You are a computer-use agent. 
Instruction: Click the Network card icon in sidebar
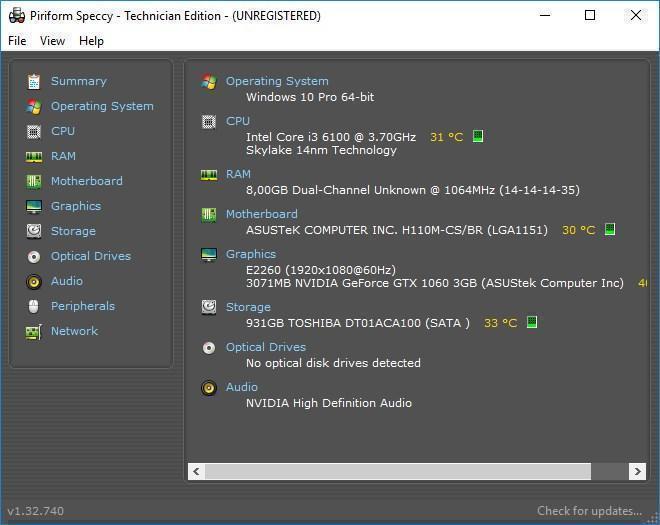click(x=34, y=332)
